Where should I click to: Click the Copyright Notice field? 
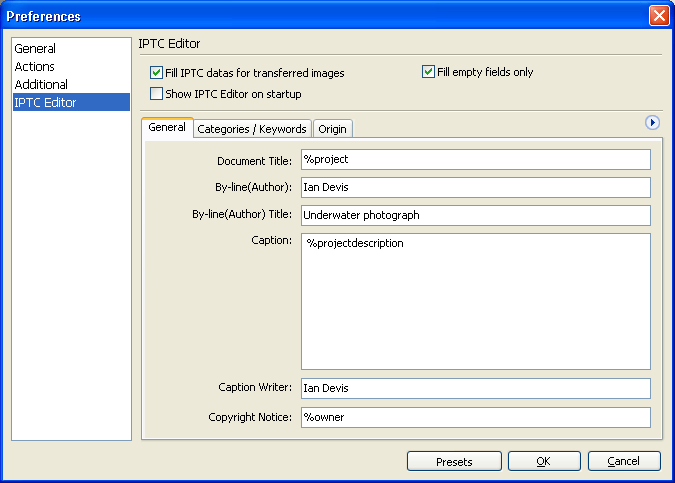tap(476, 417)
